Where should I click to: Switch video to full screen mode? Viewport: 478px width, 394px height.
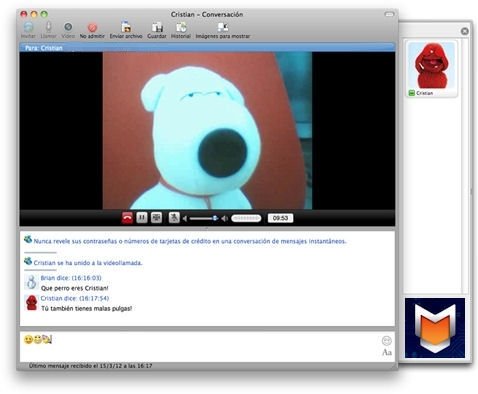(156, 218)
